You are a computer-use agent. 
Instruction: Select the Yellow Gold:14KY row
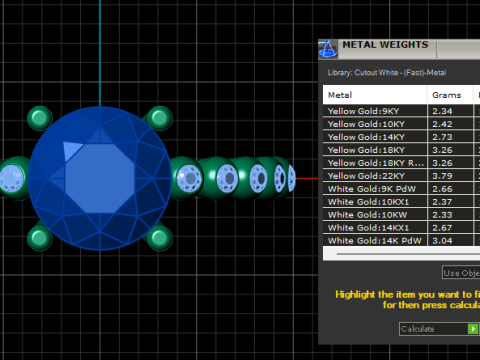pos(401,137)
